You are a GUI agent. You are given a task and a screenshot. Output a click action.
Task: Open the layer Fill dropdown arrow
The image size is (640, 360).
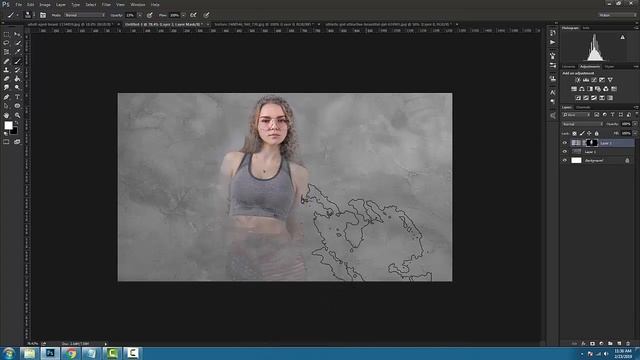[x=635, y=133]
